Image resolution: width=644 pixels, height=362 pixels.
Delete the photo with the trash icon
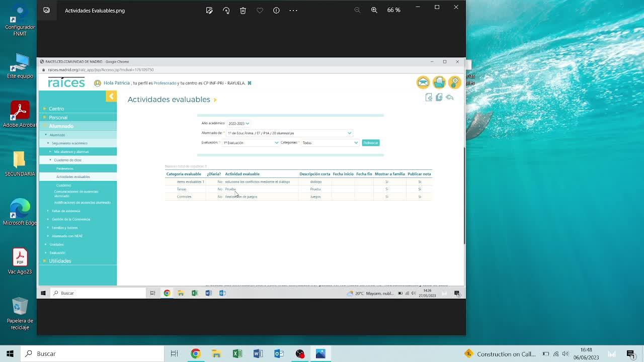(243, 10)
